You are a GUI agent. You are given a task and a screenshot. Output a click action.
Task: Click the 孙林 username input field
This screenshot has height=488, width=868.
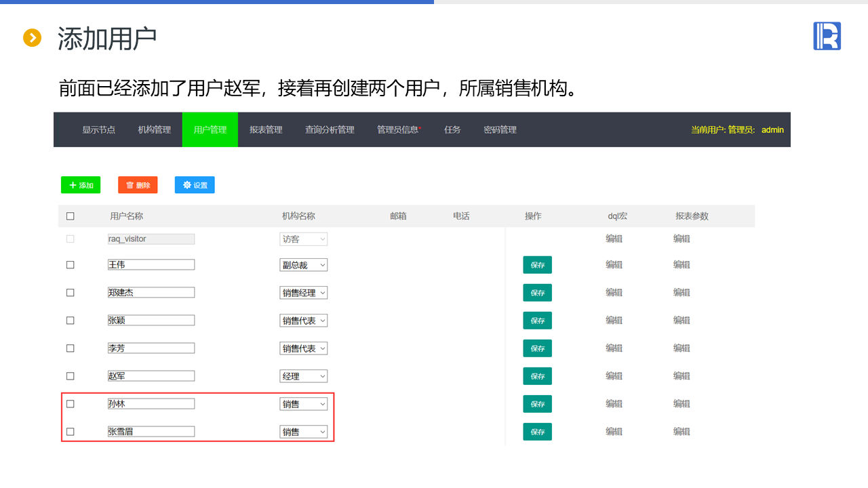click(151, 403)
